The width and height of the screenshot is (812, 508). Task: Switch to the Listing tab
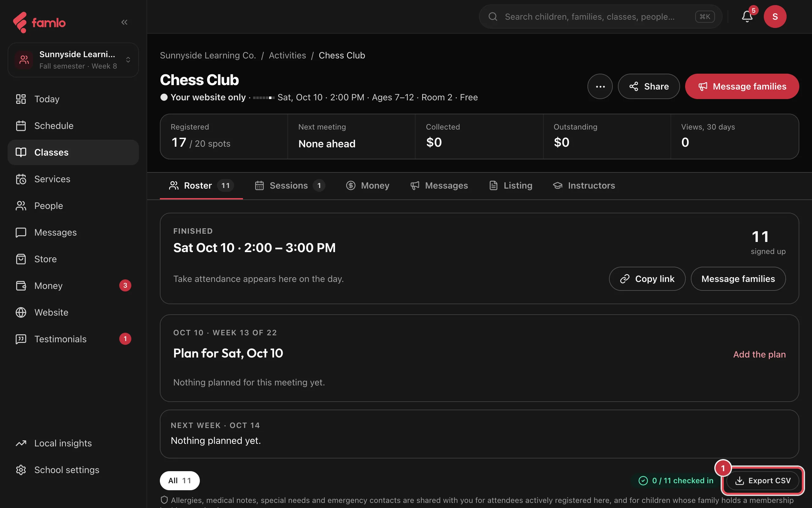(x=511, y=185)
